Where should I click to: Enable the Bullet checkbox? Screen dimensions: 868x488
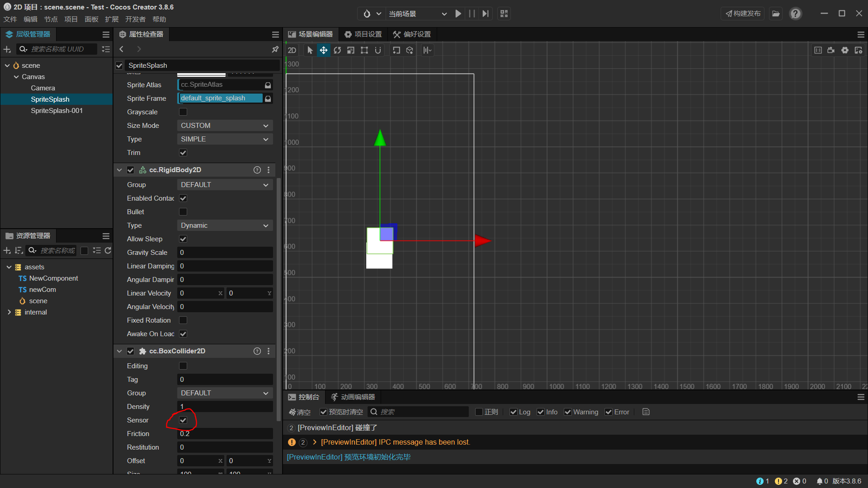[183, 212]
